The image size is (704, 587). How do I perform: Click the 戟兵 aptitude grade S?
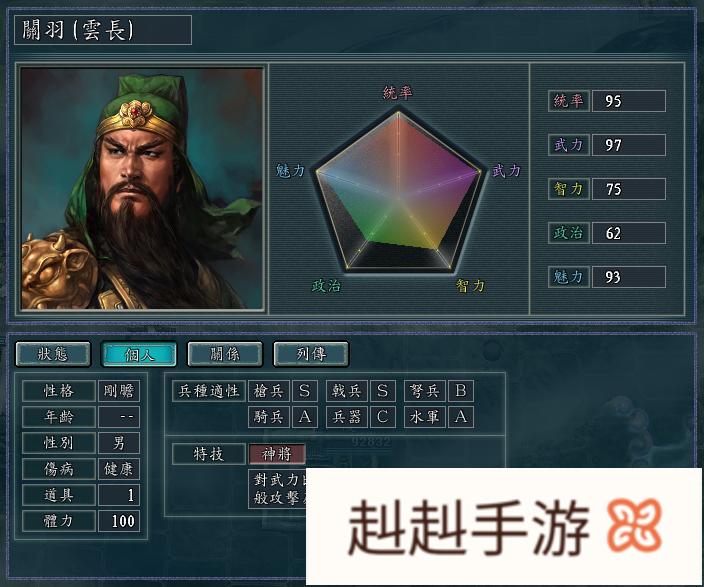383,391
